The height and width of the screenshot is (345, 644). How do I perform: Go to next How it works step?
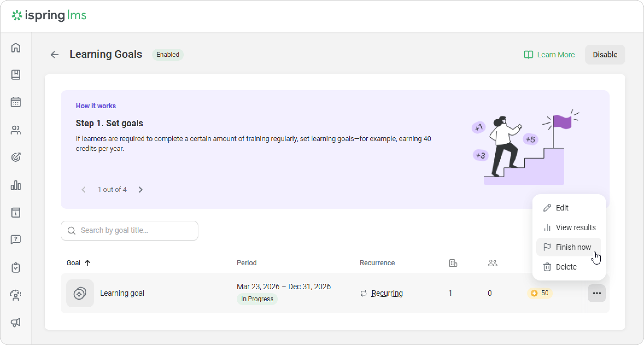pyautogui.click(x=140, y=190)
